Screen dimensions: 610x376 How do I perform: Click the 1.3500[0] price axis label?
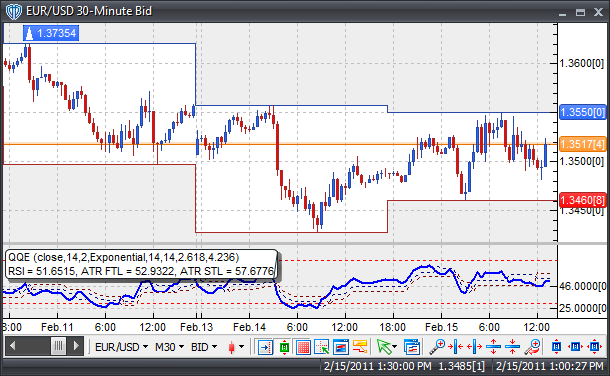582,161
